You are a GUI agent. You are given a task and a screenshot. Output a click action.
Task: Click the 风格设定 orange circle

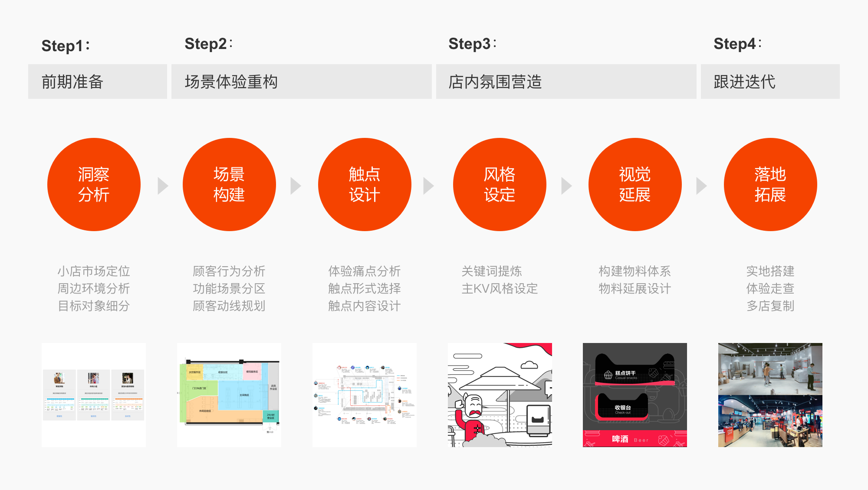500,184
